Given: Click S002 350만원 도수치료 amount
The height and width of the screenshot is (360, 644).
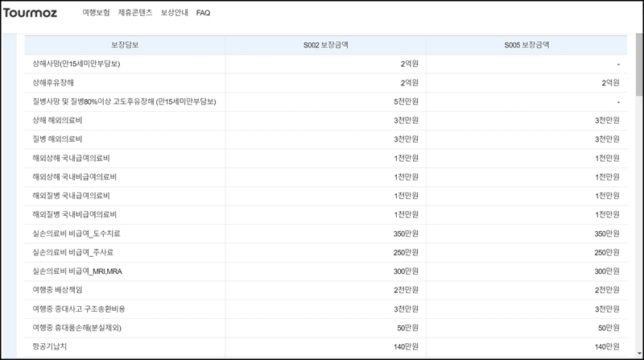Looking at the screenshot, I should (406, 234).
